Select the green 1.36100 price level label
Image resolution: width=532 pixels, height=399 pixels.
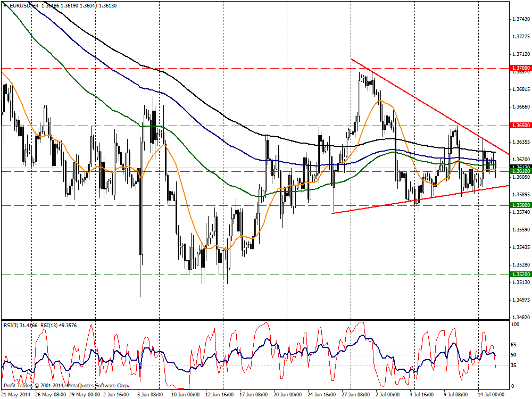click(520, 171)
